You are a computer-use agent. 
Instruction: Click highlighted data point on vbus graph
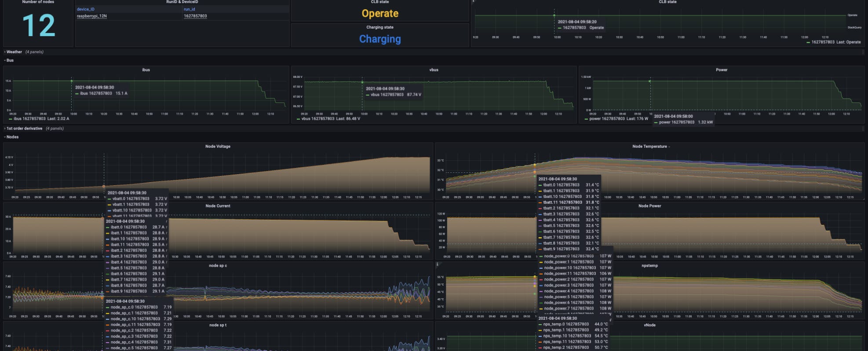362,82
